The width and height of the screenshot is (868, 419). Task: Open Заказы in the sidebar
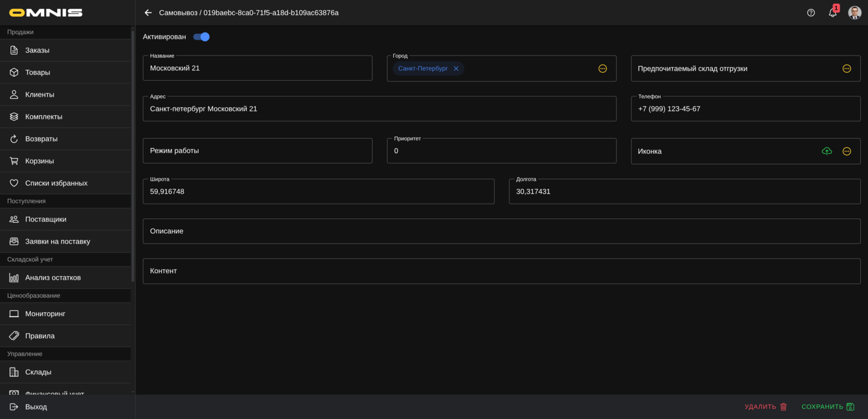pos(37,50)
